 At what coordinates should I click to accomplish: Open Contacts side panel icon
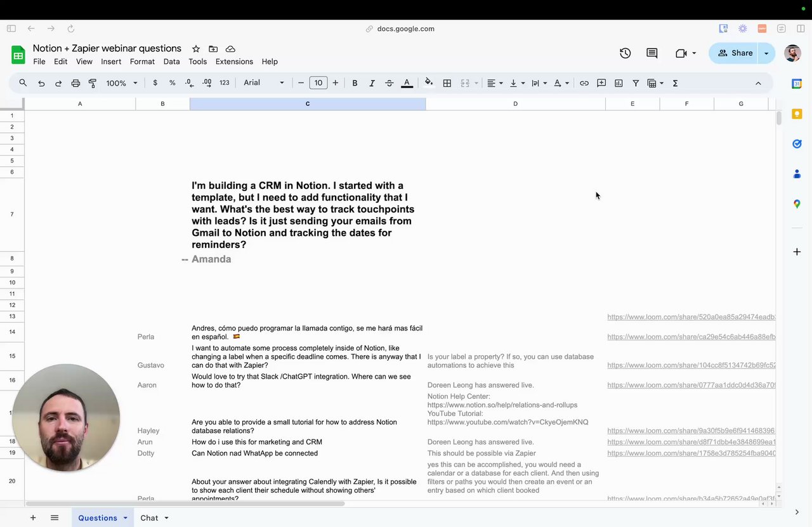(x=797, y=174)
